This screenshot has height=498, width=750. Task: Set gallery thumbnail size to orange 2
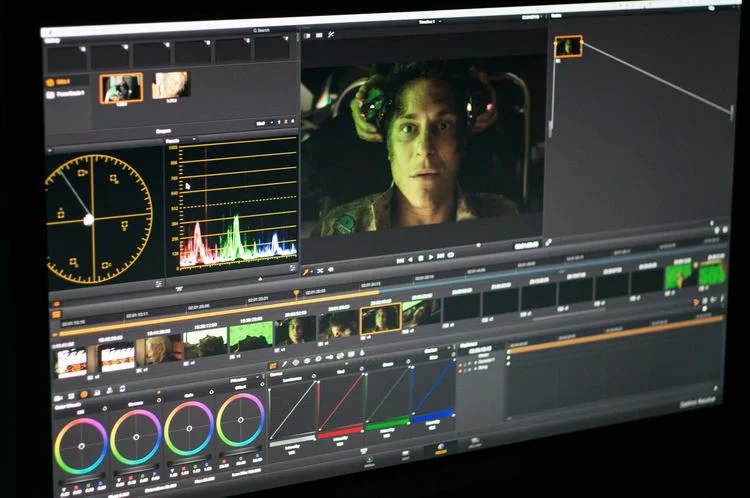pos(286,122)
